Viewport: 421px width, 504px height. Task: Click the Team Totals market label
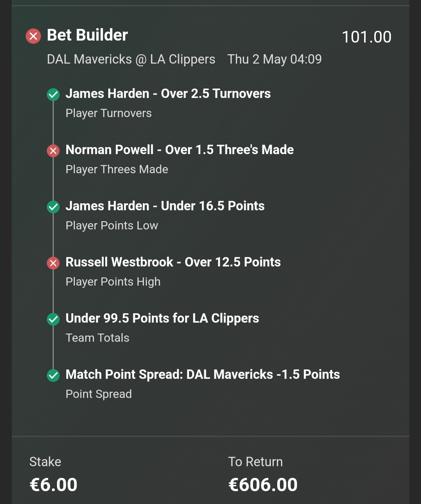click(97, 338)
